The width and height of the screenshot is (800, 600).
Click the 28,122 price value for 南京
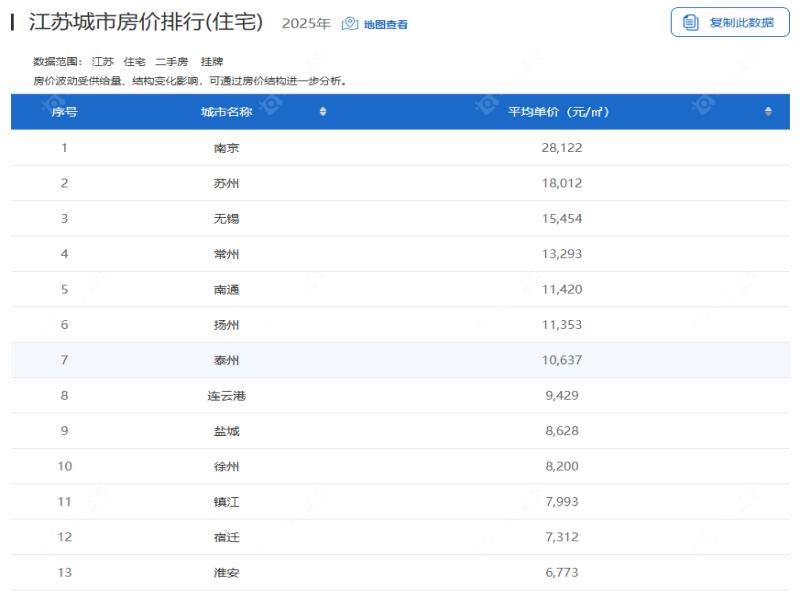coord(561,148)
